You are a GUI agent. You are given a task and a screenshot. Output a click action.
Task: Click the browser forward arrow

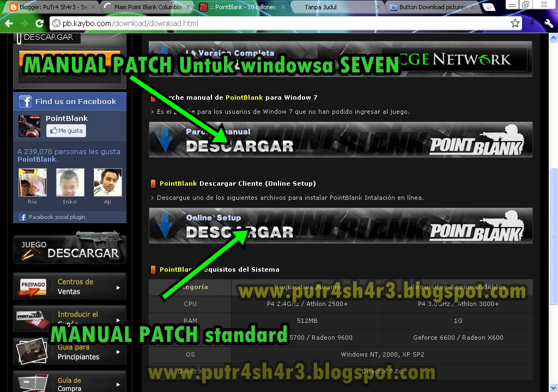[24, 23]
